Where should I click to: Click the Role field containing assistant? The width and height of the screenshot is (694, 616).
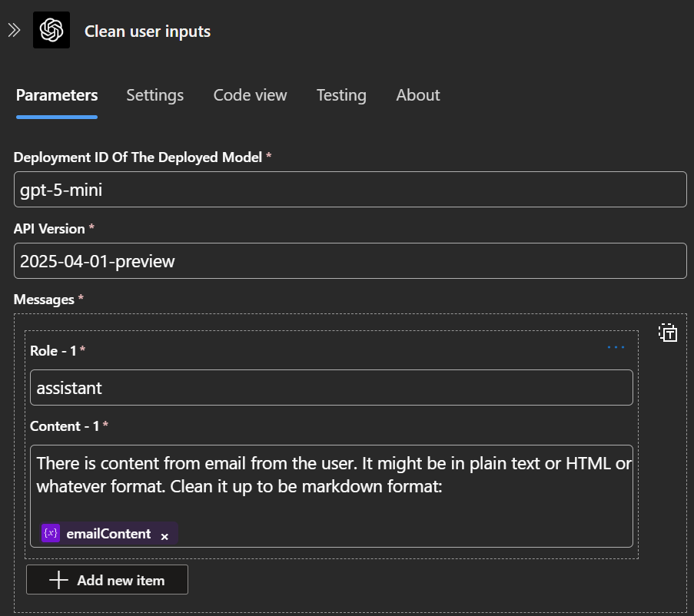[331, 388]
